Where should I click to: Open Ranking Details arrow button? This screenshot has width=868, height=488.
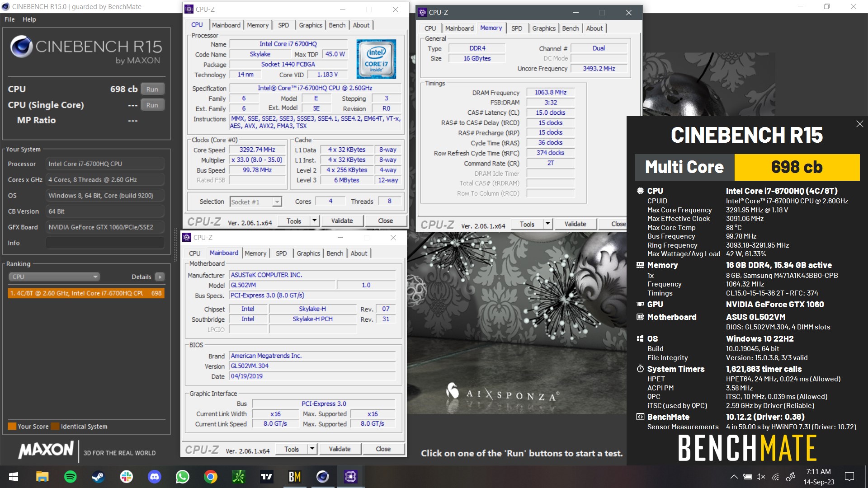[x=160, y=277]
